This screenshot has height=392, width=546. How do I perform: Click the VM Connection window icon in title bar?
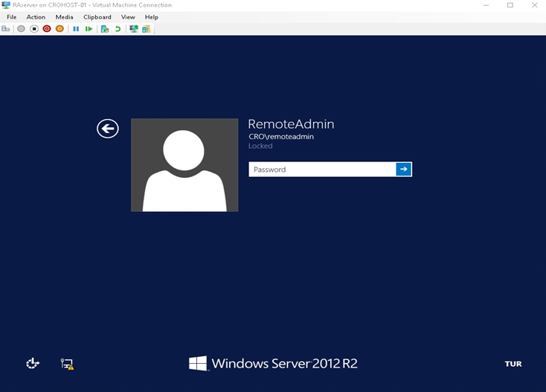tap(6, 5)
